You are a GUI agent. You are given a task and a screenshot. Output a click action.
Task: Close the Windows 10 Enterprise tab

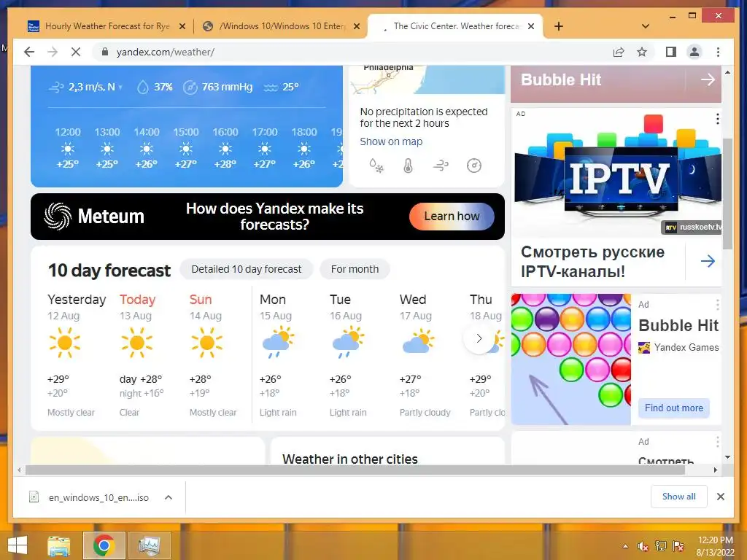(356, 26)
